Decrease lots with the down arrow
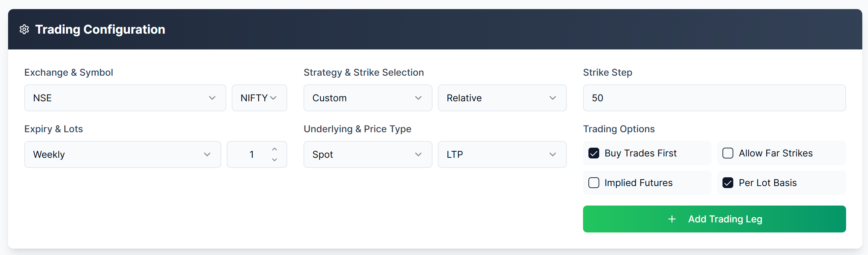This screenshot has width=868, height=255. coord(275,160)
